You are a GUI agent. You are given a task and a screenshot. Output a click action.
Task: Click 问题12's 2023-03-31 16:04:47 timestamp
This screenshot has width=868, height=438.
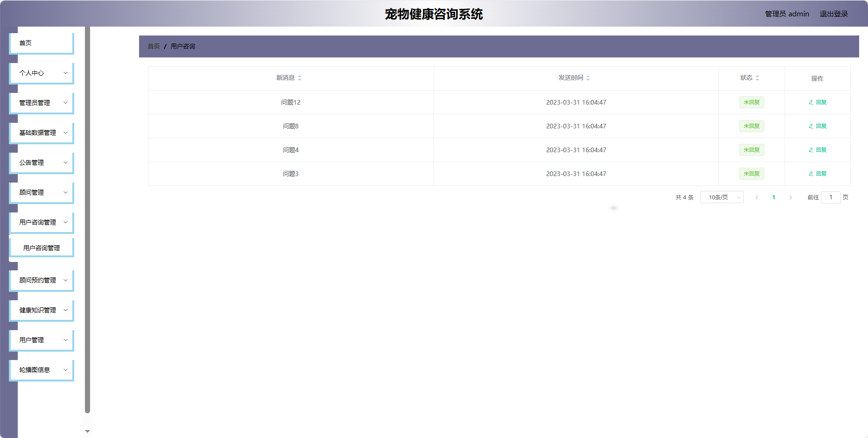click(576, 102)
